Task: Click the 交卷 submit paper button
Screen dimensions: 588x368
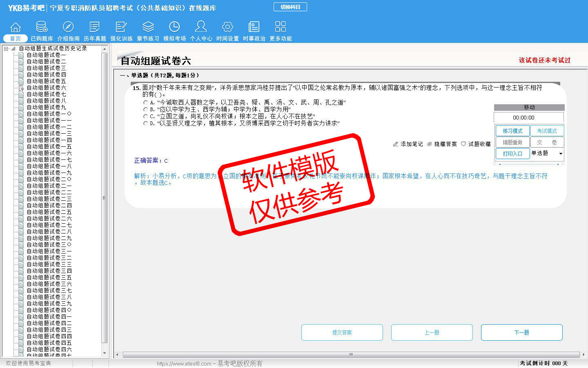Action: click(547, 142)
